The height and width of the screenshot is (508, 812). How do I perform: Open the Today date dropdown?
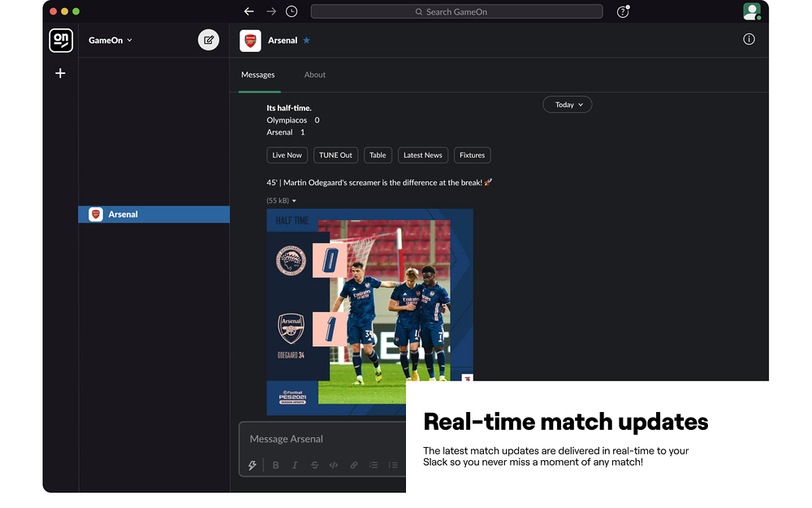(567, 105)
